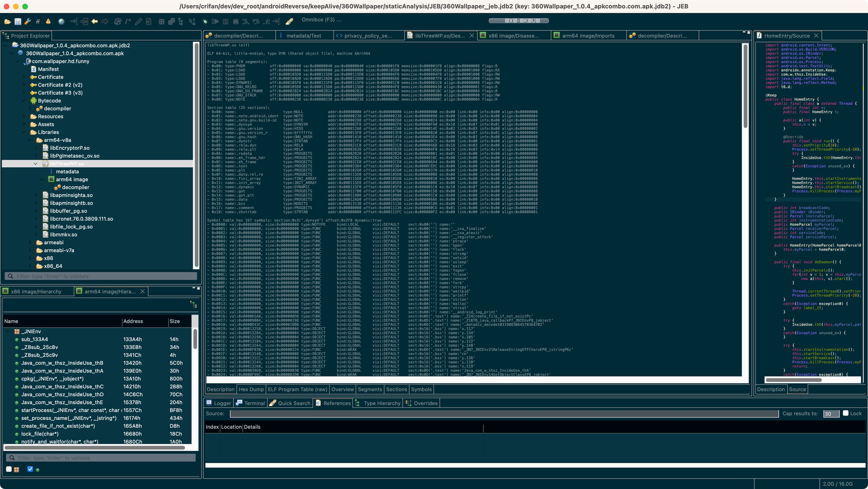Viewport: 868px width, 489px height.
Task: Click the hierarchy table horizontal scrollbar
Action: pyautogui.click(x=94, y=448)
